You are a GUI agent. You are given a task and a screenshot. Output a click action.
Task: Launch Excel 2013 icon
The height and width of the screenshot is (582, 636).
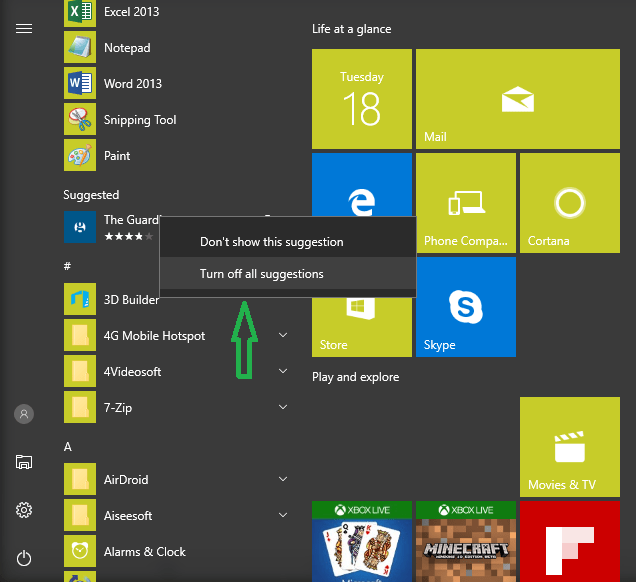[x=80, y=12]
